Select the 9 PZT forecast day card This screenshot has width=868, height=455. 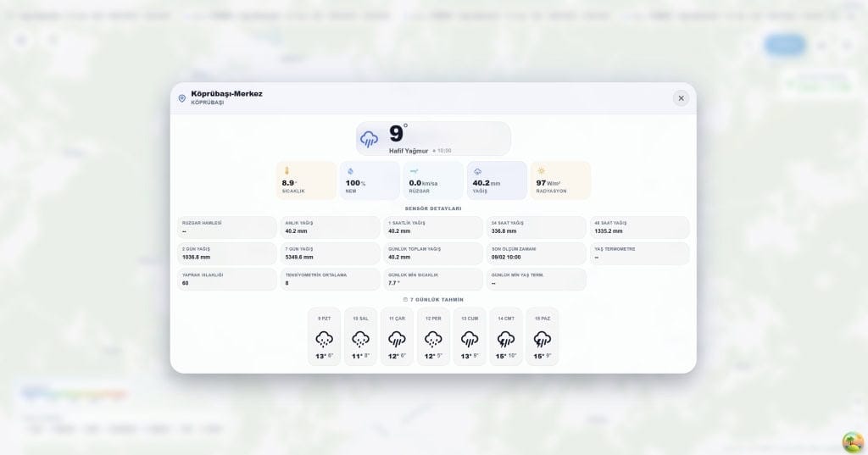click(x=325, y=336)
